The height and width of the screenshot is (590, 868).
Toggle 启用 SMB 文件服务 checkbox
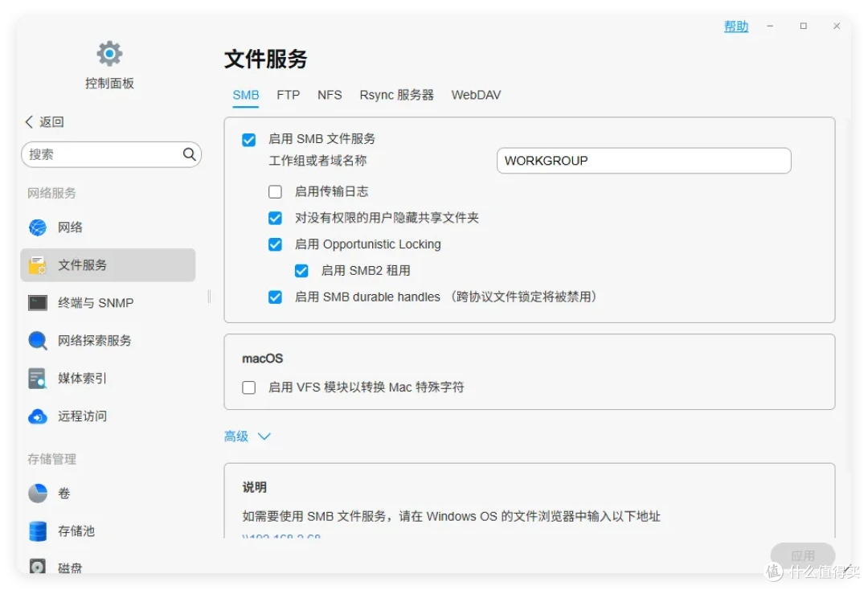tap(249, 140)
